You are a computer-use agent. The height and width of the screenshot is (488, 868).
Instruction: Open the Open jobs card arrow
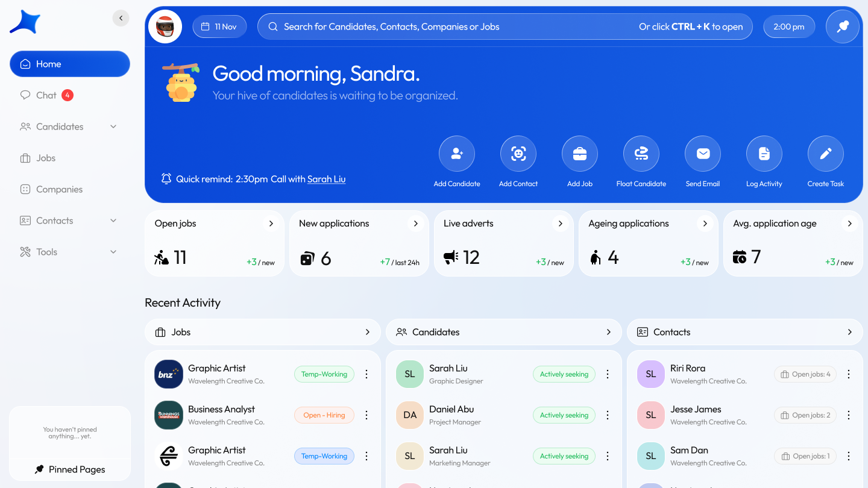[271, 224]
